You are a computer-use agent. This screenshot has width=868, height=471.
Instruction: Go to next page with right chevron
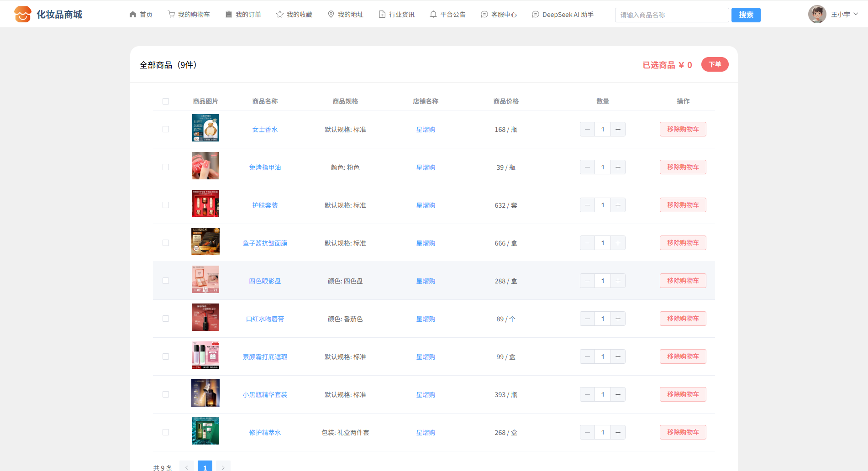223,467
